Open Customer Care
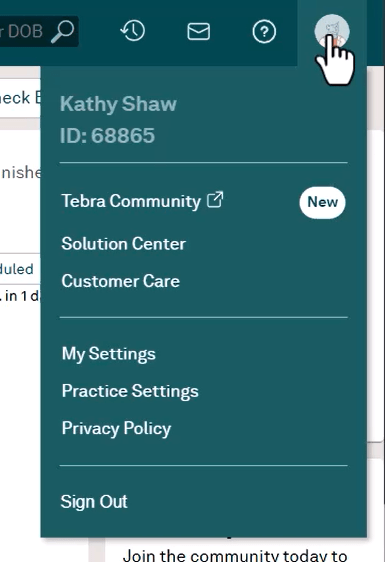 coord(120,281)
